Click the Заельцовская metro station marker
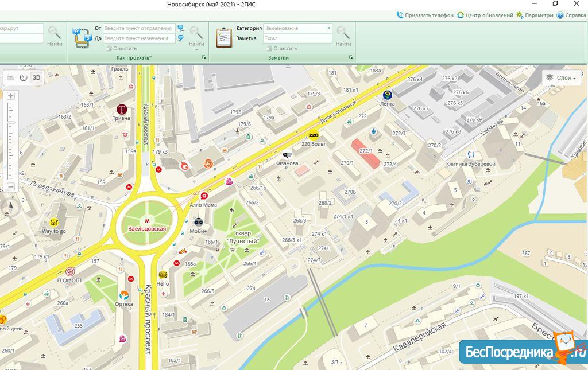Image resolution: width=588 pixels, height=370 pixels. (x=148, y=220)
